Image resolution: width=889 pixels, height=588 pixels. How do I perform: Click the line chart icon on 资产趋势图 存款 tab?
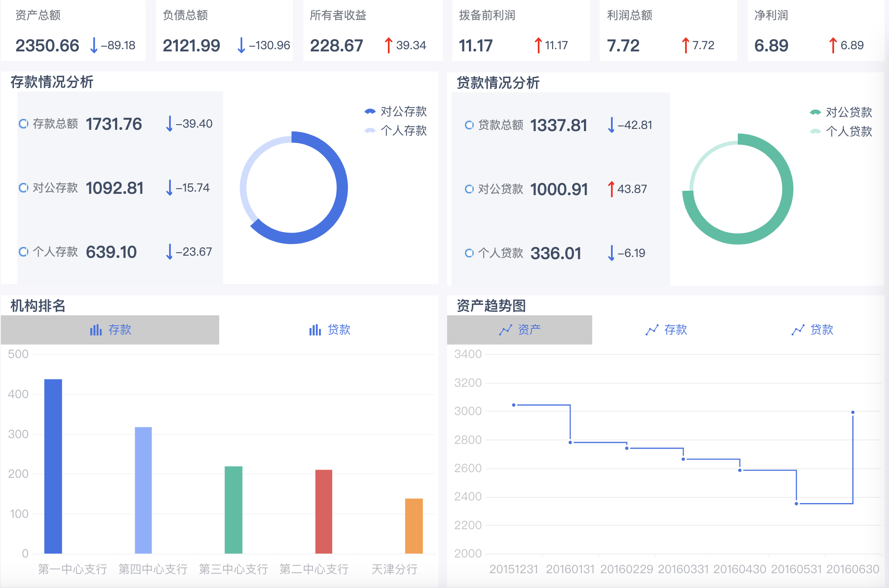[x=652, y=330]
